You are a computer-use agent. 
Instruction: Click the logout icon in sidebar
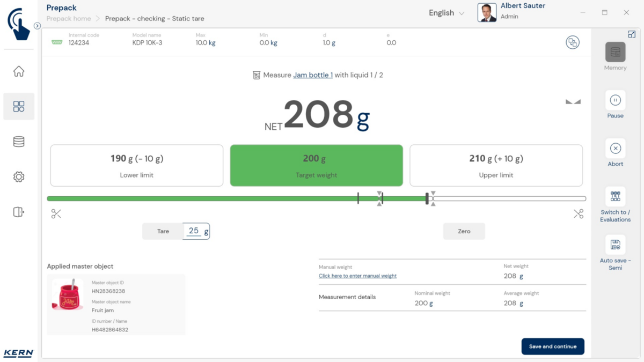point(19,212)
